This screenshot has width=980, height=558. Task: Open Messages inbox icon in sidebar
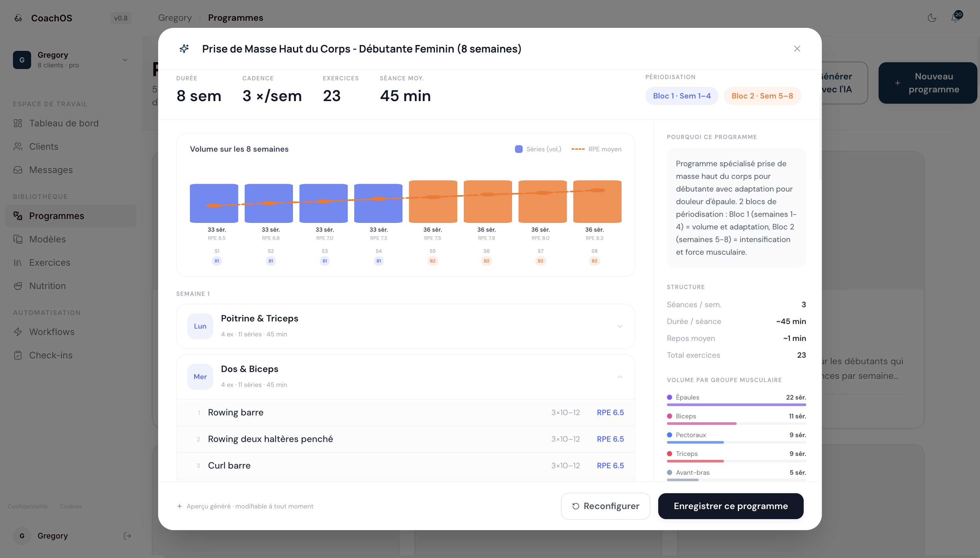point(17,170)
